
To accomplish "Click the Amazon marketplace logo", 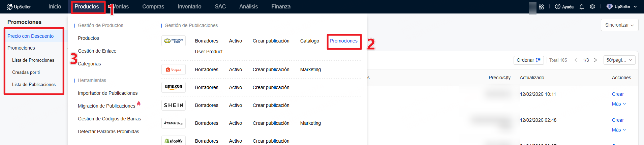I will (x=173, y=87).
